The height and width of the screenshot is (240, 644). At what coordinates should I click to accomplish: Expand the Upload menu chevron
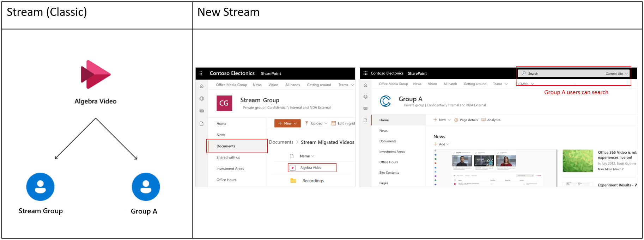click(x=326, y=123)
